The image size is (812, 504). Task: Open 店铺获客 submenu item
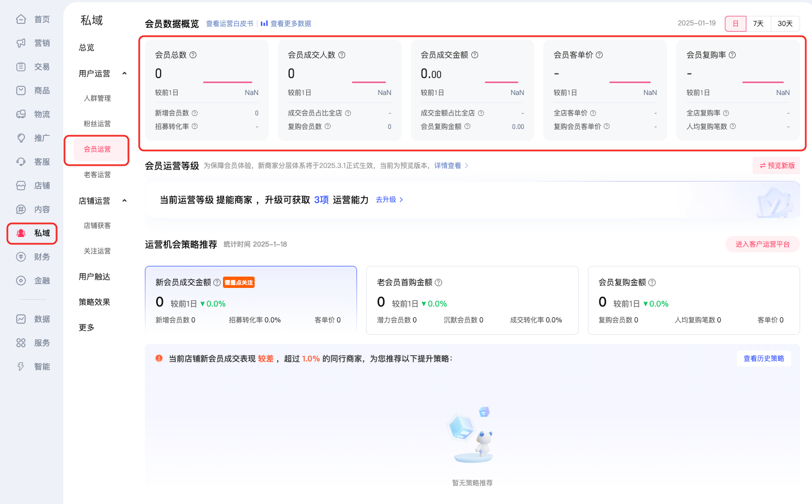97,226
